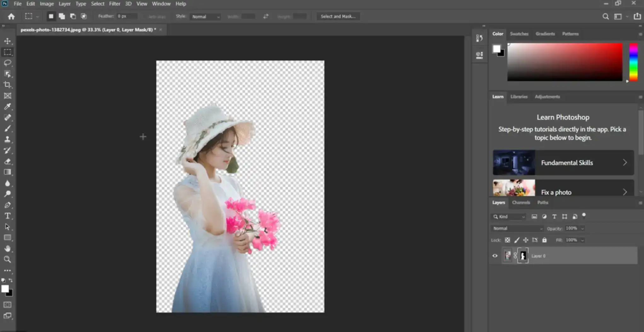Select the Dodge tool
644x332 pixels.
pyautogui.click(x=8, y=194)
